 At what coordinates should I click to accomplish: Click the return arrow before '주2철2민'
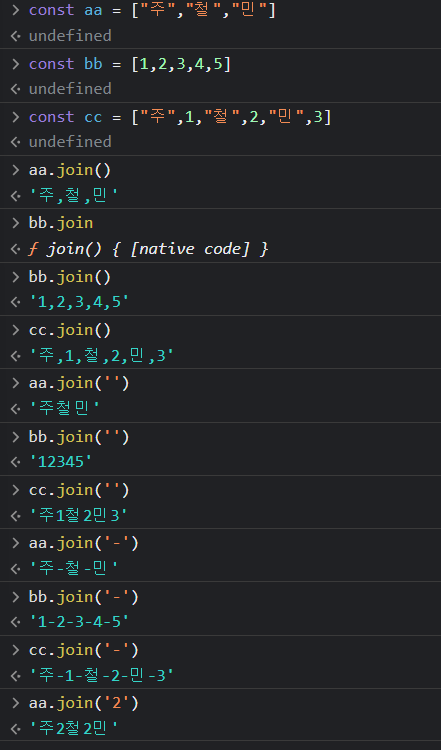pyautogui.click(x=15, y=728)
